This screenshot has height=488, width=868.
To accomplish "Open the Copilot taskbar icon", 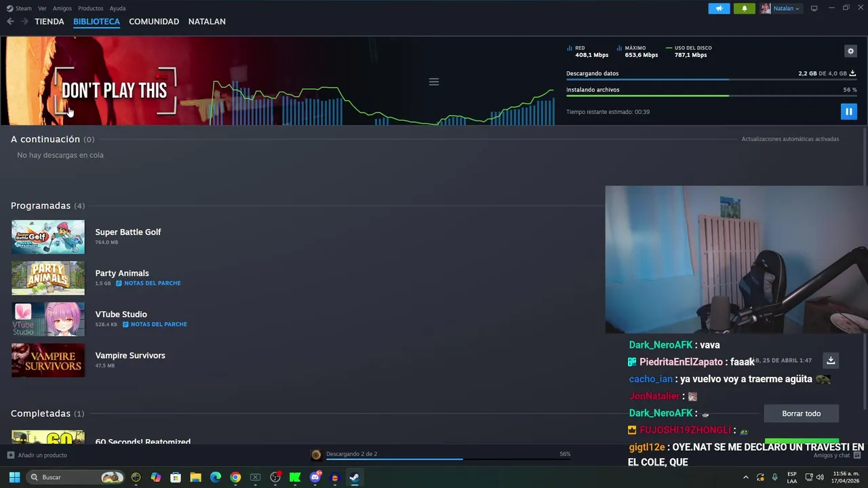I will coord(156,477).
